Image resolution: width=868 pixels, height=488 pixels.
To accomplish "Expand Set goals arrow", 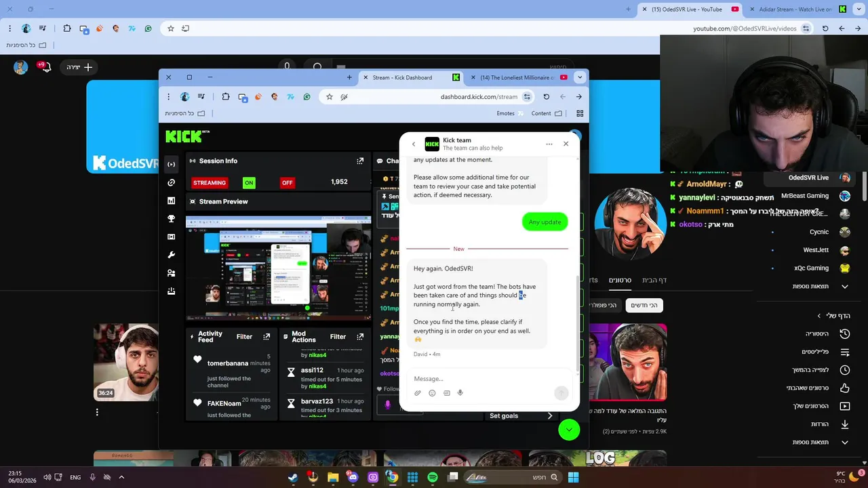I will 550,415.
